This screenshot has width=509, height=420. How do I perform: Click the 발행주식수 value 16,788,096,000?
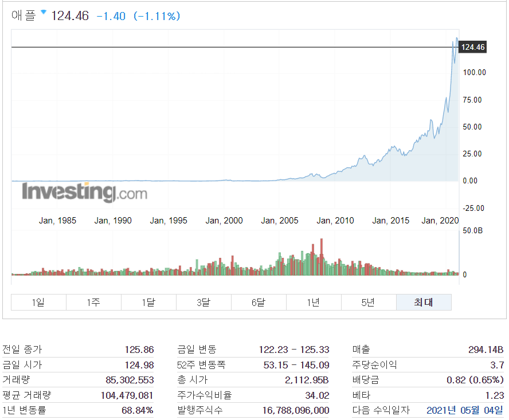tap(296, 410)
